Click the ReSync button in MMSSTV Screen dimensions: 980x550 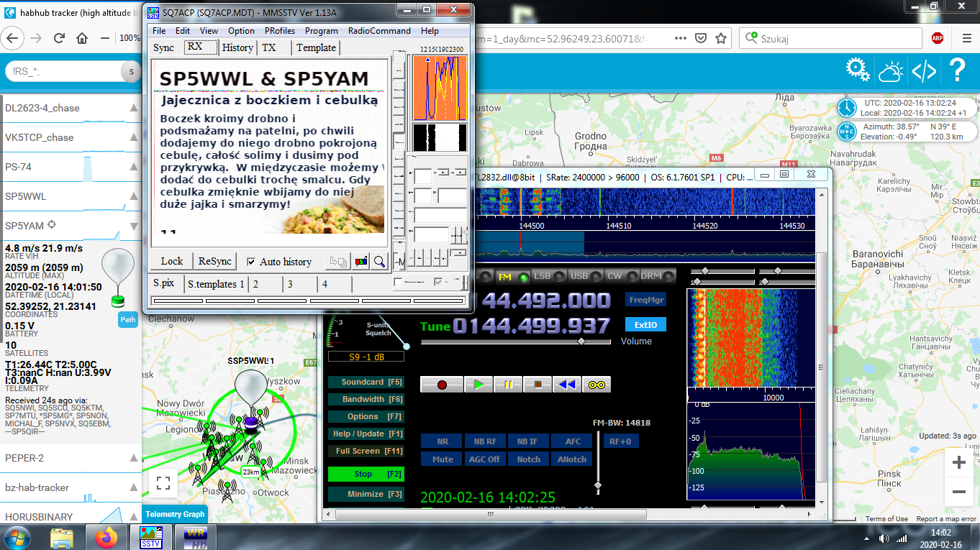click(x=215, y=262)
